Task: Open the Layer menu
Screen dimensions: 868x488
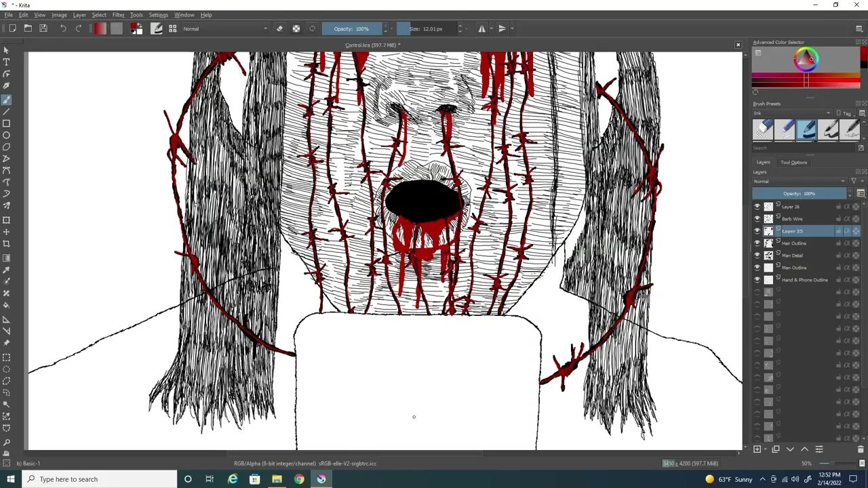Action: [x=79, y=15]
